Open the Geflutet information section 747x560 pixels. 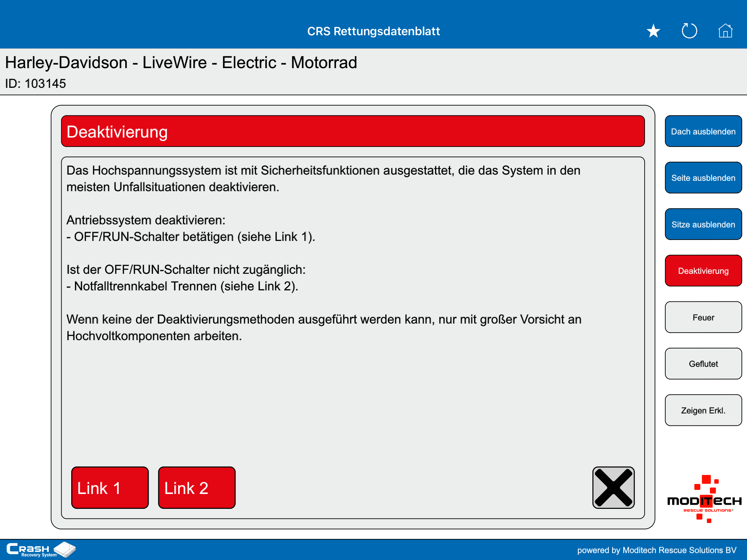(703, 364)
